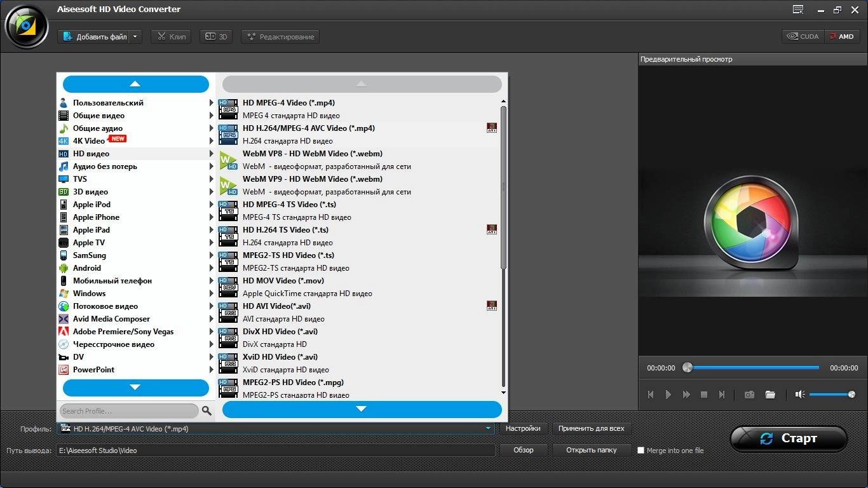Screen dimensions: 868x488
Task: Click the TVS category icon
Action: tap(64, 179)
